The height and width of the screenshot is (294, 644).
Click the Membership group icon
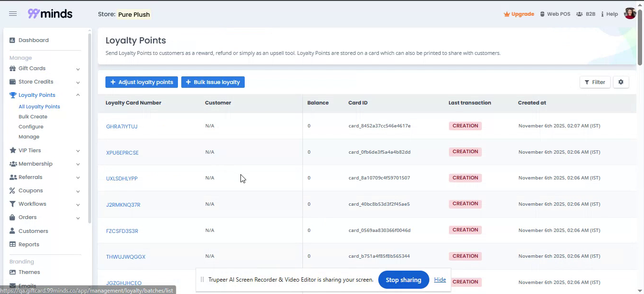(x=13, y=164)
